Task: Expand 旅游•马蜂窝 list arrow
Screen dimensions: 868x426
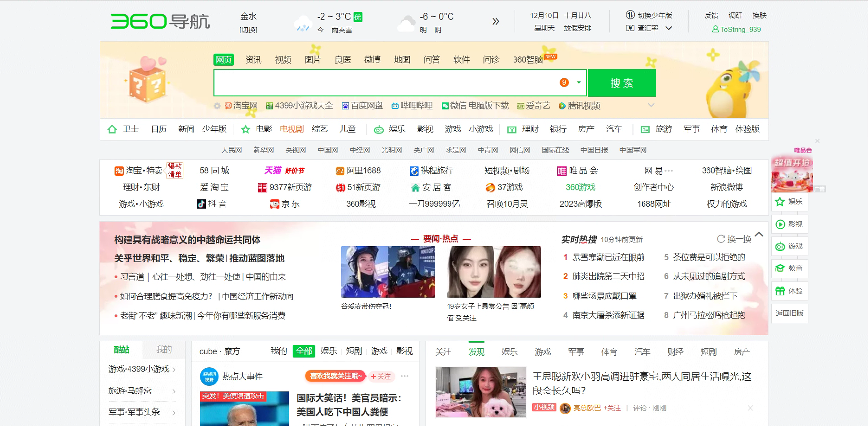Action: [x=174, y=391]
